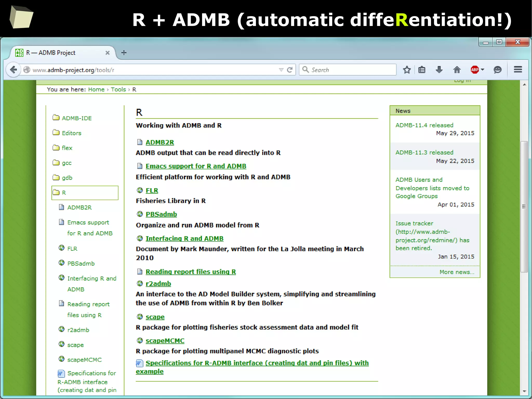This screenshot has height=399, width=532.
Task: Click the globe icon beside main PBSadmb link
Action: click(x=140, y=214)
